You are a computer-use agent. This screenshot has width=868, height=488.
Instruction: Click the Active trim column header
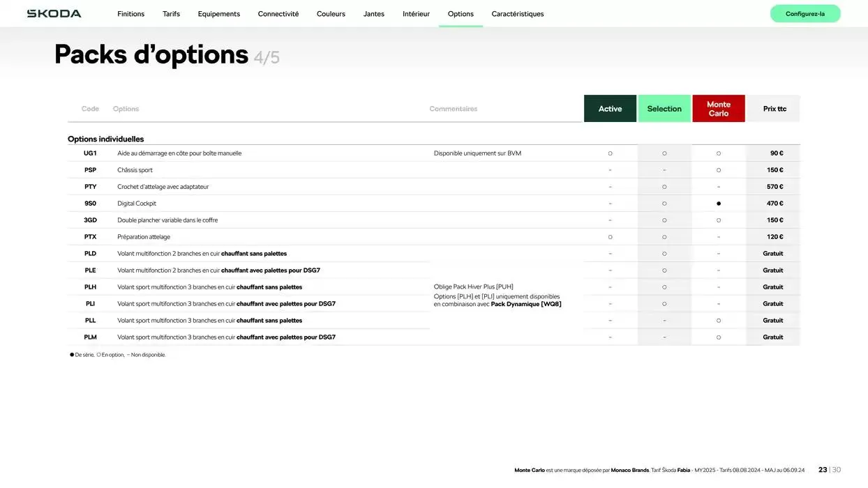(x=610, y=109)
